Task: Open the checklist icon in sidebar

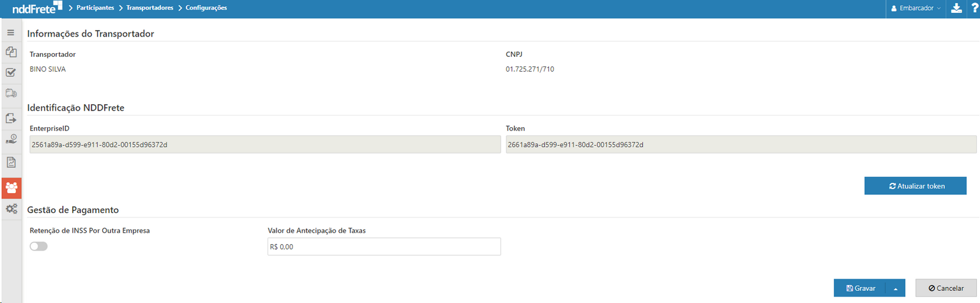Action: (x=11, y=73)
